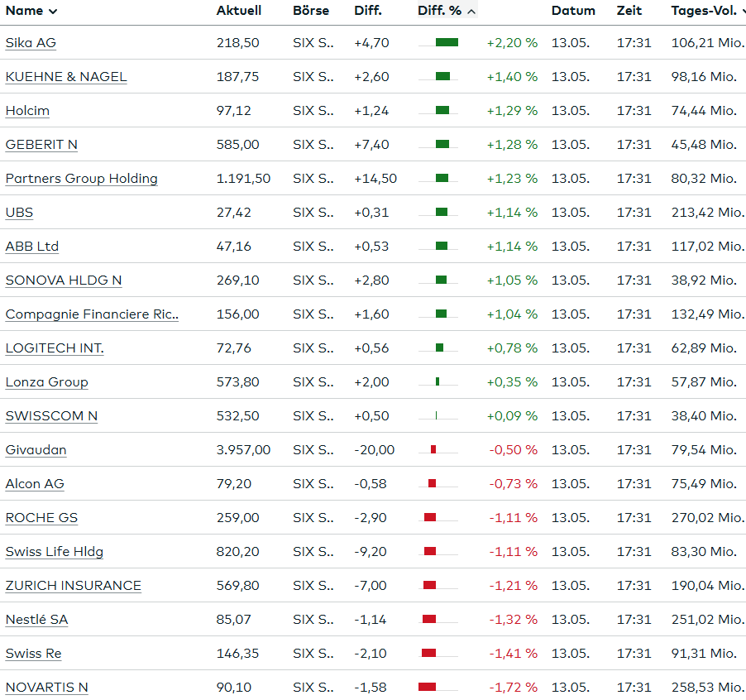Click GEBERIT N diff +7,40
Image resolution: width=746 pixels, height=700 pixels.
click(x=371, y=145)
